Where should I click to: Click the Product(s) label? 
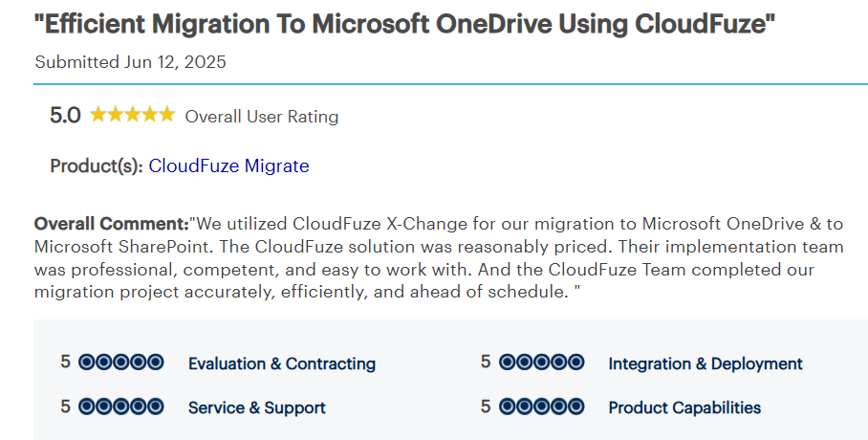pos(96,166)
